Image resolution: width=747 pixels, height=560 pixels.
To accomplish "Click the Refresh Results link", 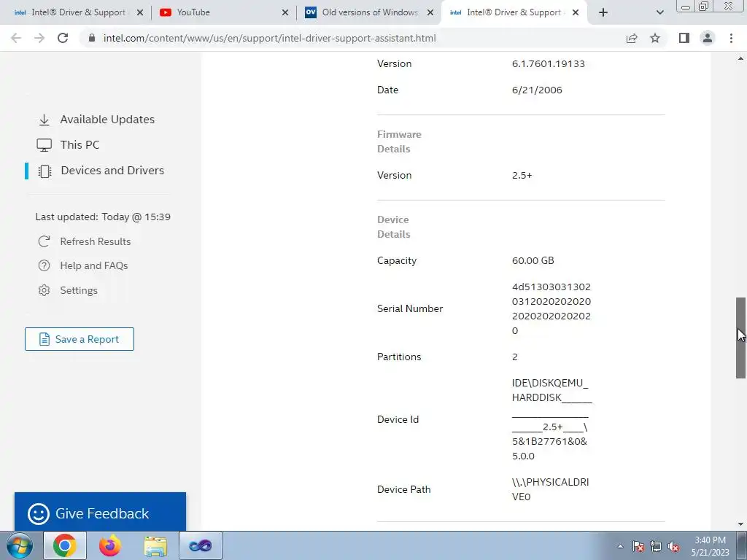I will [96, 241].
